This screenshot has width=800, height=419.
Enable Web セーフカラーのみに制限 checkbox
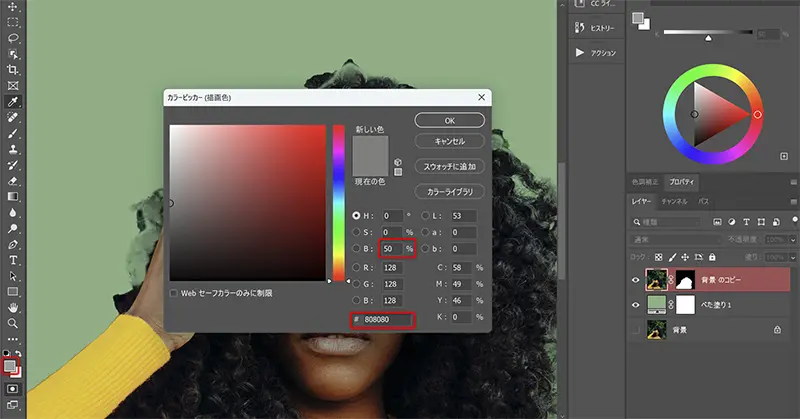[173, 293]
